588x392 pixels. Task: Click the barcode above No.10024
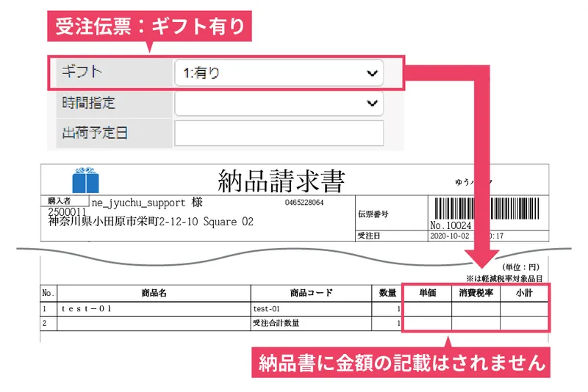coord(487,208)
